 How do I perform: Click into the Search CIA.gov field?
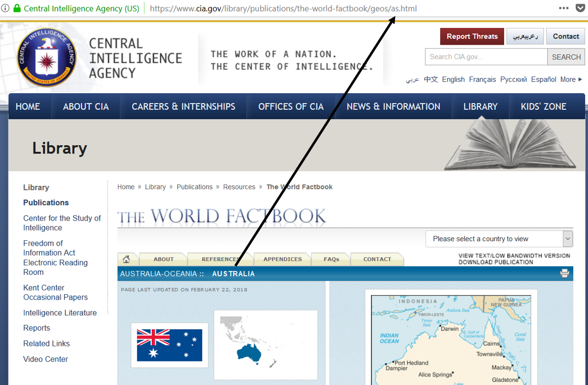point(486,57)
